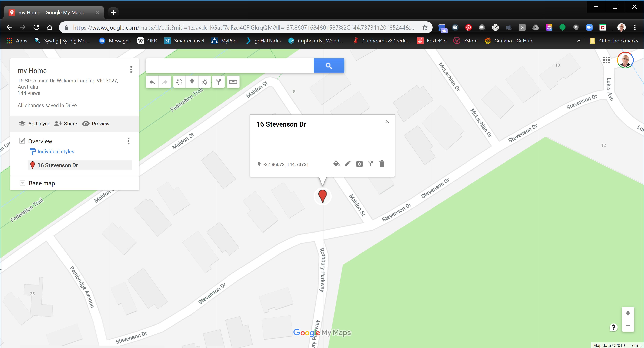Click the Undo arrow in map toolbar
The image size is (644, 348).
(x=152, y=82)
